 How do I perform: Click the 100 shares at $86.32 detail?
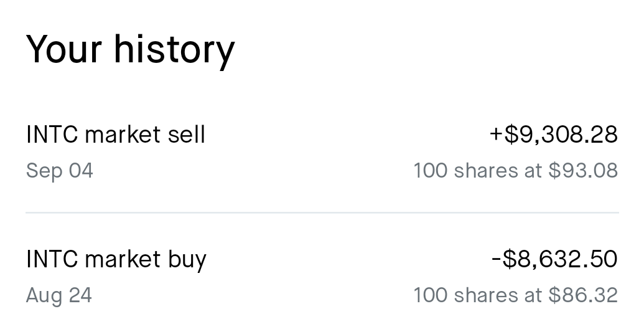[515, 295]
